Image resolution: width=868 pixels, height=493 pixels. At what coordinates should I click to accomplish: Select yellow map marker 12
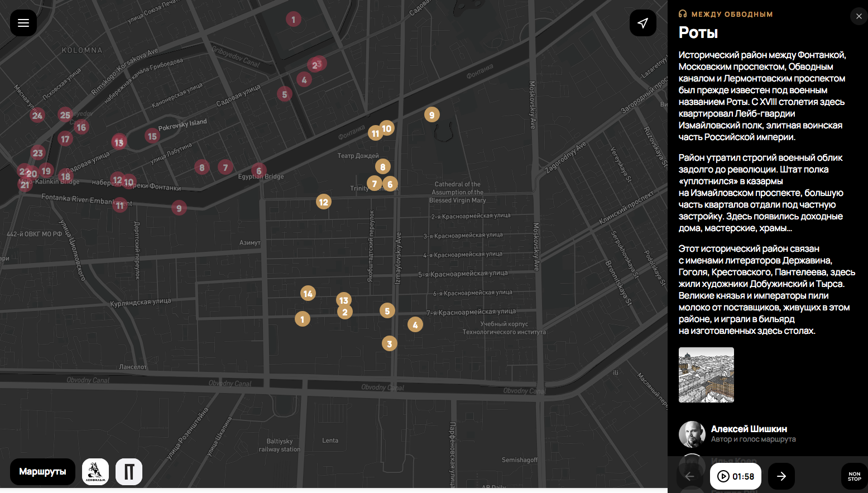(324, 202)
